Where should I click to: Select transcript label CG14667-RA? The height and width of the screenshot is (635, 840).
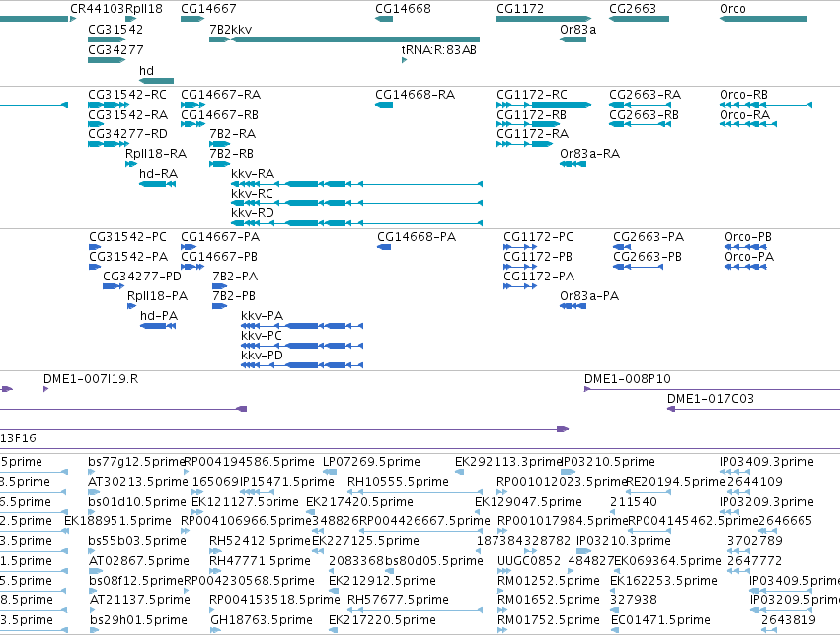pos(221,95)
